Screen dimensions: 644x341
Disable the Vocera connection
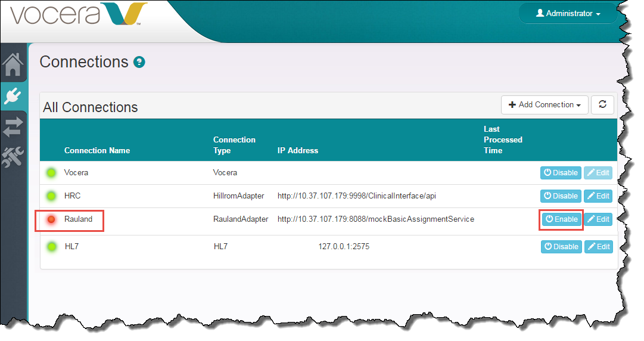pyautogui.click(x=561, y=173)
